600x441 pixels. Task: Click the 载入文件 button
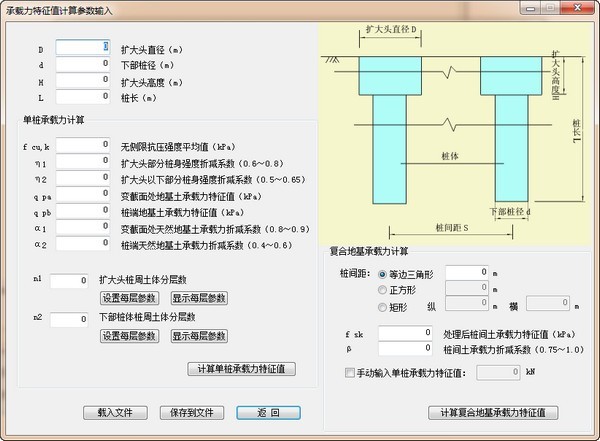click(113, 412)
